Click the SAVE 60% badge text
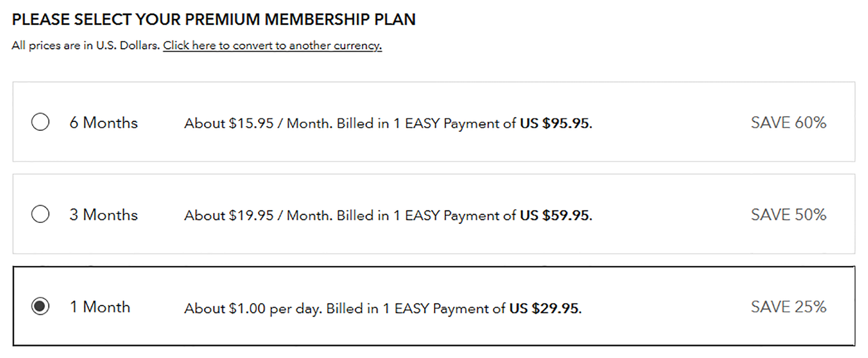 pos(788,123)
